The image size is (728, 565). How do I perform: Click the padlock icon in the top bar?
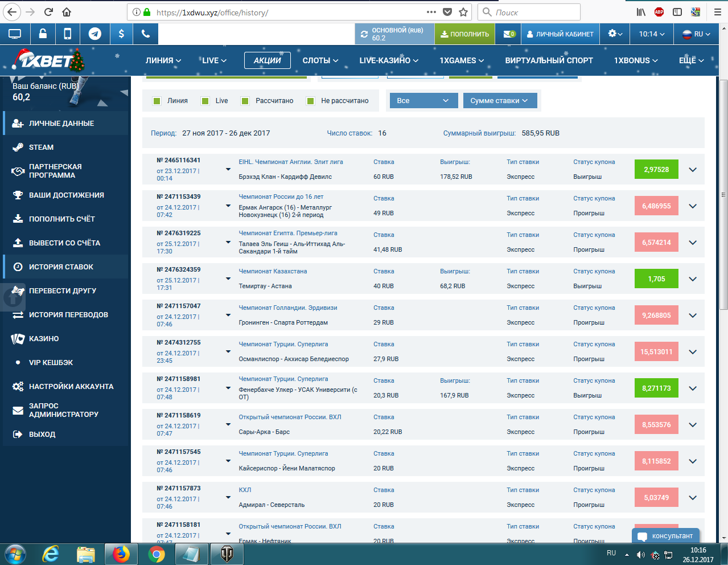(x=43, y=34)
